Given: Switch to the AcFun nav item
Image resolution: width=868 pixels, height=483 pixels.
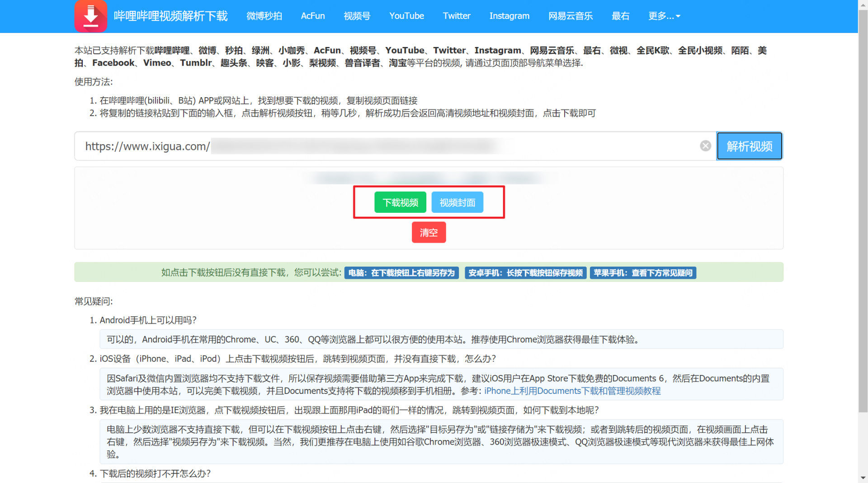Looking at the screenshot, I should click(x=313, y=16).
